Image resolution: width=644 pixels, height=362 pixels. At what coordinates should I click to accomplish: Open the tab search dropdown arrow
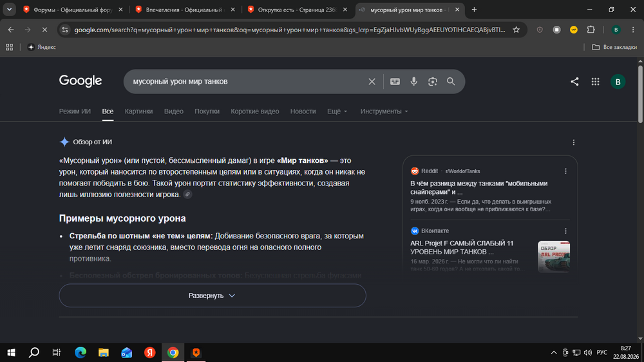[x=9, y=10]
